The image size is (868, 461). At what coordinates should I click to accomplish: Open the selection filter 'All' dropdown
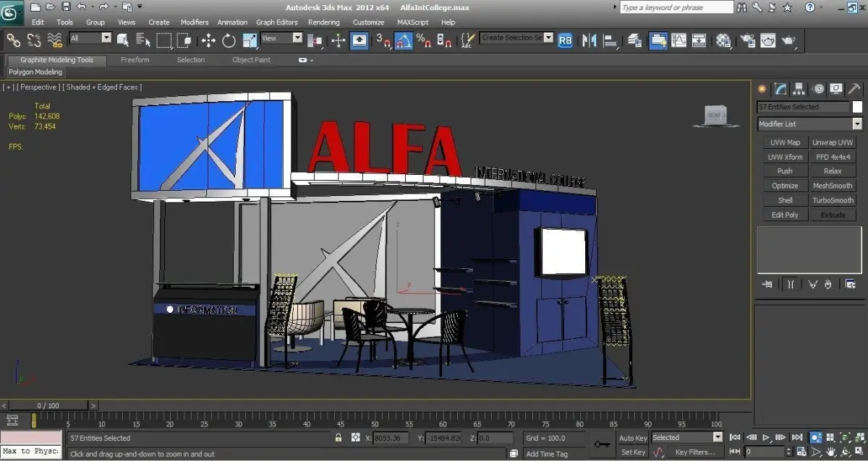click(x=90, y=38)
